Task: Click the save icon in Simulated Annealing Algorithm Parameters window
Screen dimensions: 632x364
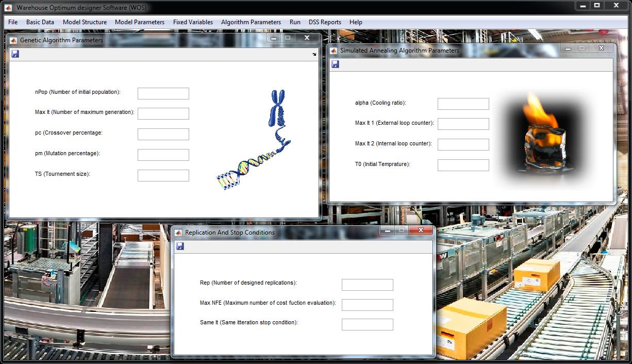Action: pyautogui.click(x=335, y=64)
